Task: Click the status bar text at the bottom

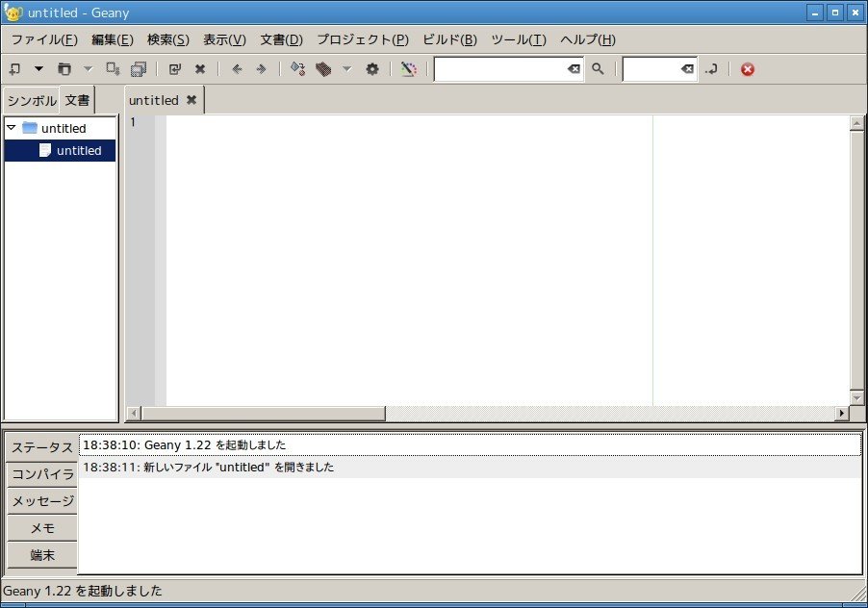Action: pos(83,591)
